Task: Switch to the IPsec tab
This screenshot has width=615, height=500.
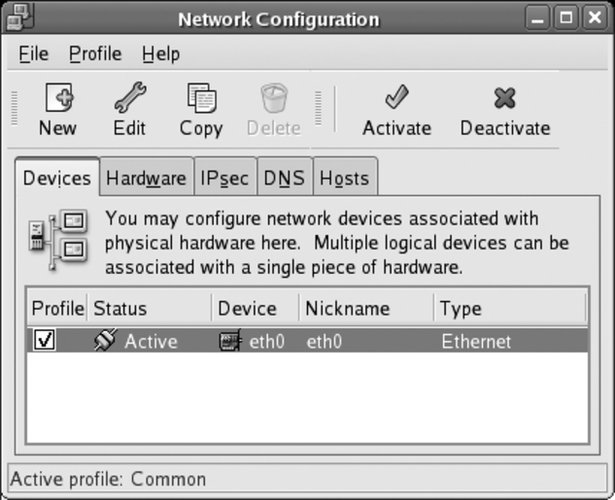Action: pyautogui.click(x=225, y=179)
